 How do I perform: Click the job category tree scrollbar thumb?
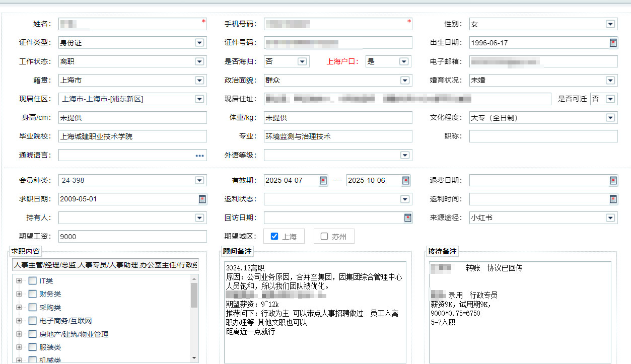coord(194,296)
